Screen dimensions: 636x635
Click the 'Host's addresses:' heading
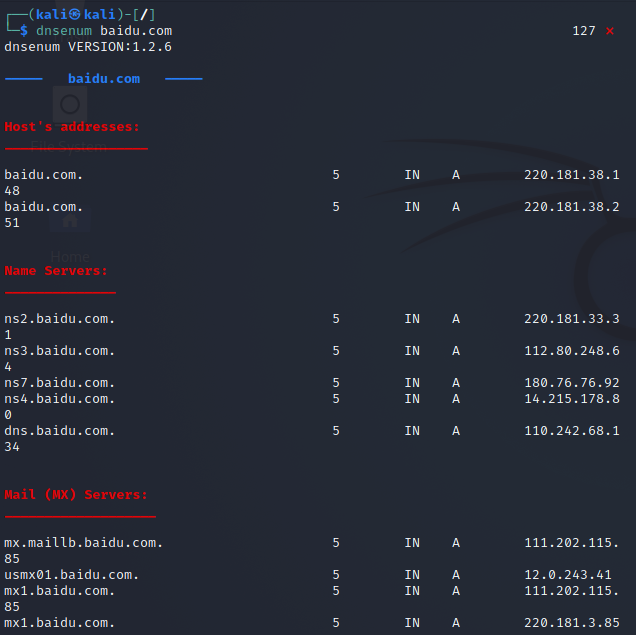tap(72, 127)
